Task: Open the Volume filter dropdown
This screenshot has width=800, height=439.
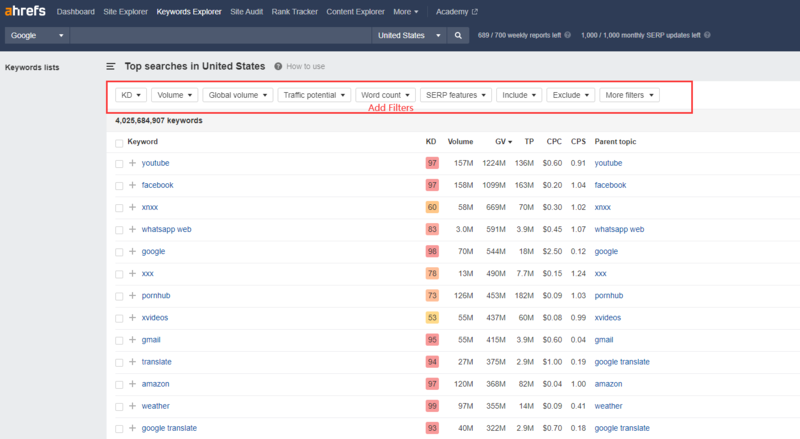Action: (174, 95)
